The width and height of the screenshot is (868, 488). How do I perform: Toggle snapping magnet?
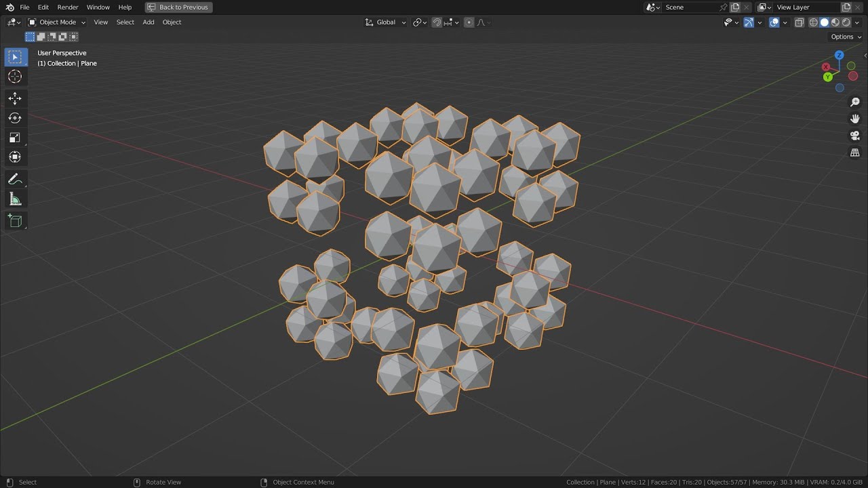click(x=437, y=22)
